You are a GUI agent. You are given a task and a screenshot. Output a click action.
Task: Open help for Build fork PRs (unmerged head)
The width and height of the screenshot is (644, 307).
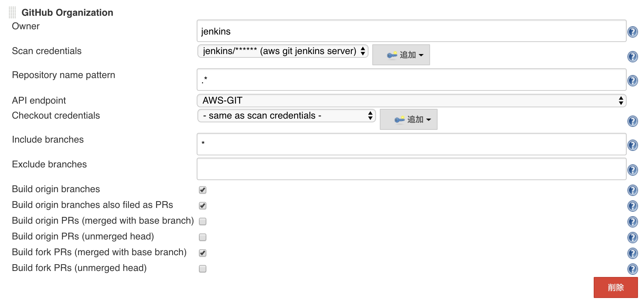coord(632,269)
